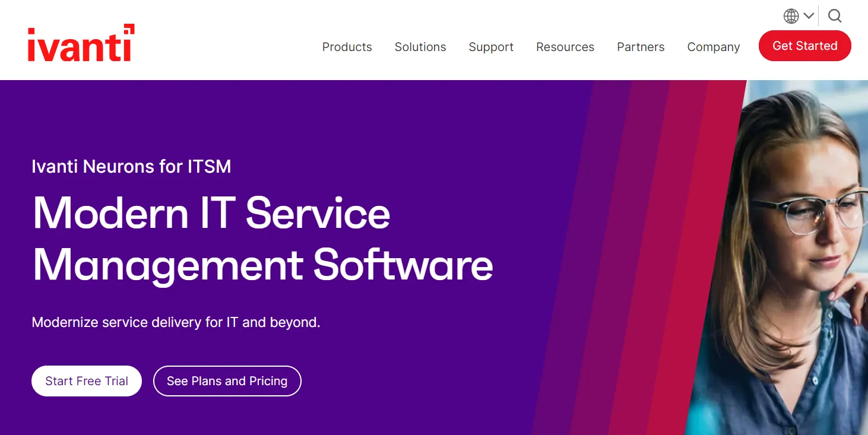Expand the language chevron dropdown
Viewport: 868px width, 435px height.
[x=809, y=16]
